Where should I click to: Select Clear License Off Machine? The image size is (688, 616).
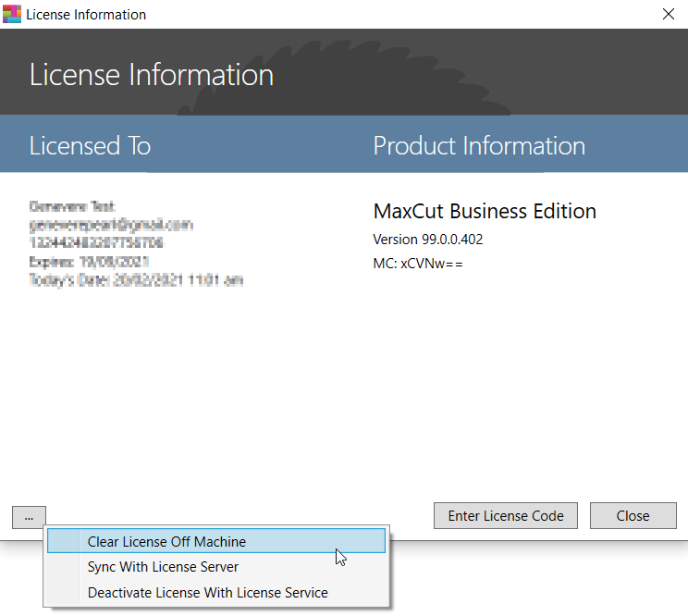pyautogui.click(x=166, y=541)
